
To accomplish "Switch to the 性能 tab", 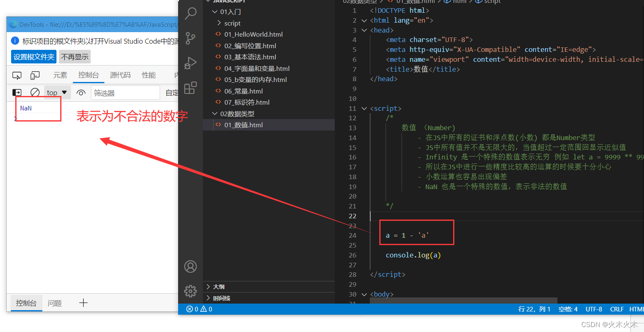I will click(149, 75).
